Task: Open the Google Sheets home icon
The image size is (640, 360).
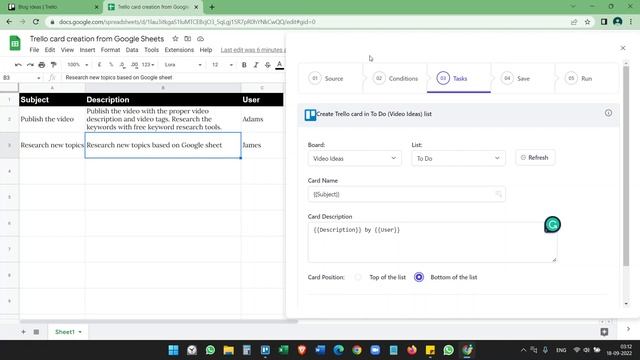Action: click(15, 43)
